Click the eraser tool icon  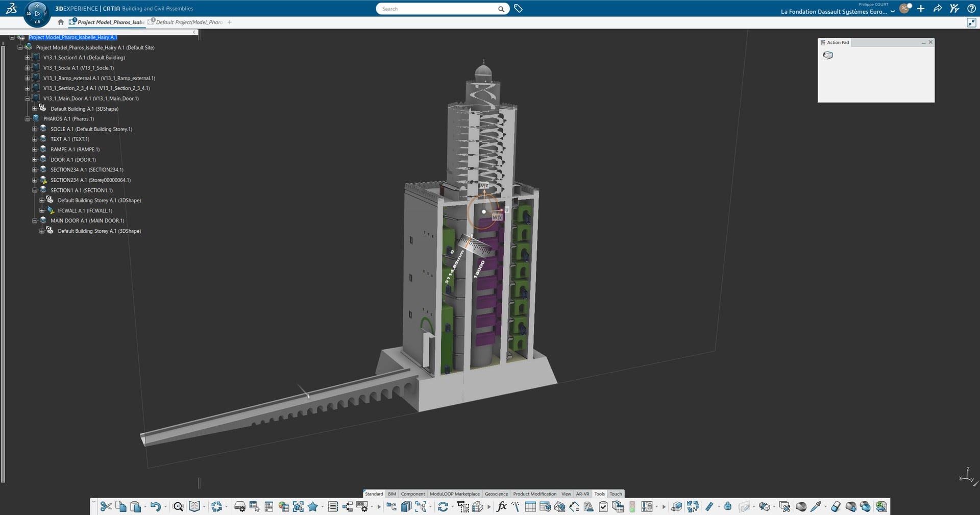coord(836,506)
